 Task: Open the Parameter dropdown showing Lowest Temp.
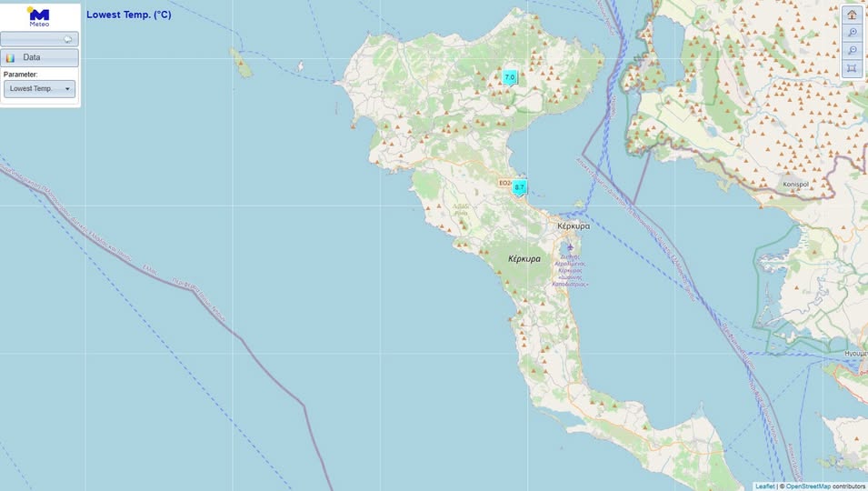point(39,89)
